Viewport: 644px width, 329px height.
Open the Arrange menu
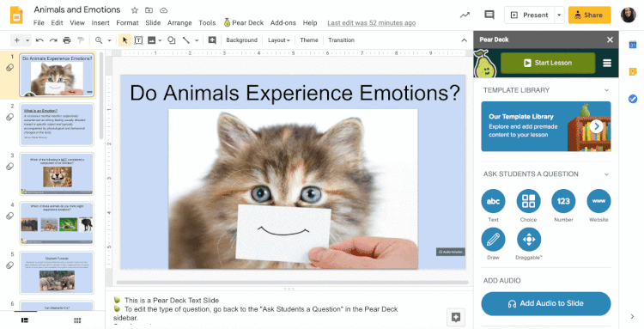pos(179,23)
